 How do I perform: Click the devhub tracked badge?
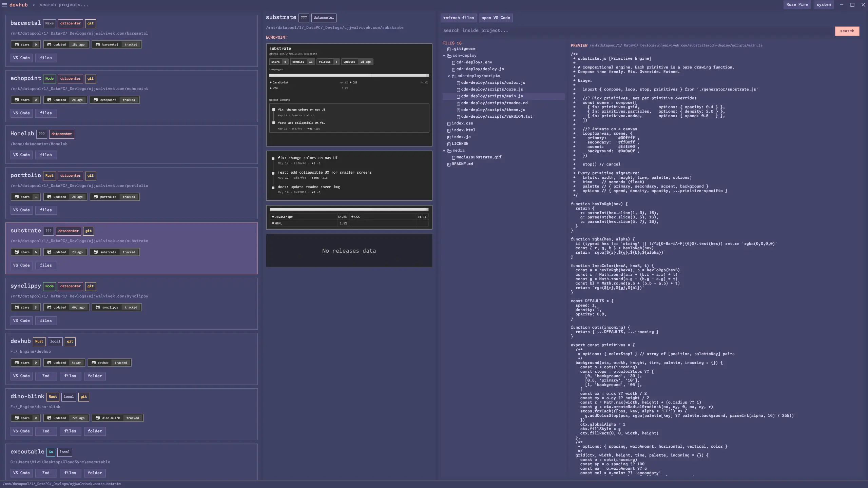point(110,363)
